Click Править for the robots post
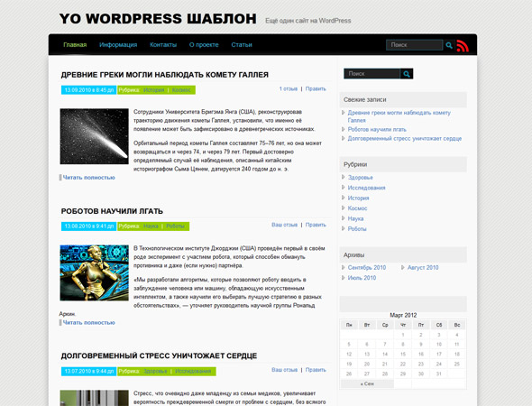The width and height of the screenshot is (532, 406). tap(316, 225)
